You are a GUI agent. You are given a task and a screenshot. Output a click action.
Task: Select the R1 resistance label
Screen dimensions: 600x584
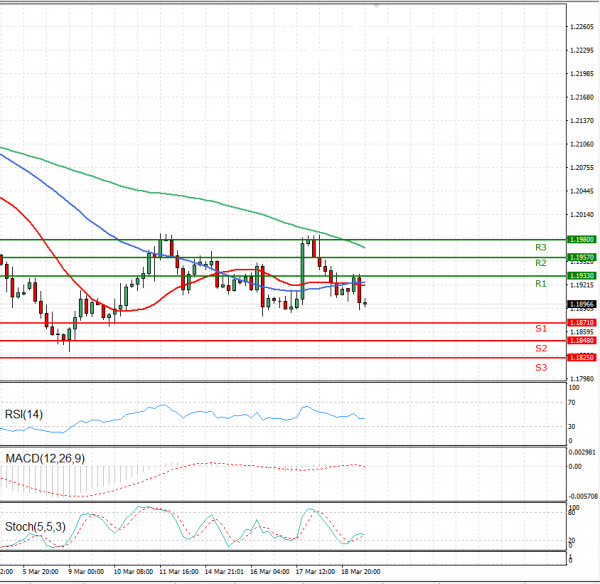541,284
